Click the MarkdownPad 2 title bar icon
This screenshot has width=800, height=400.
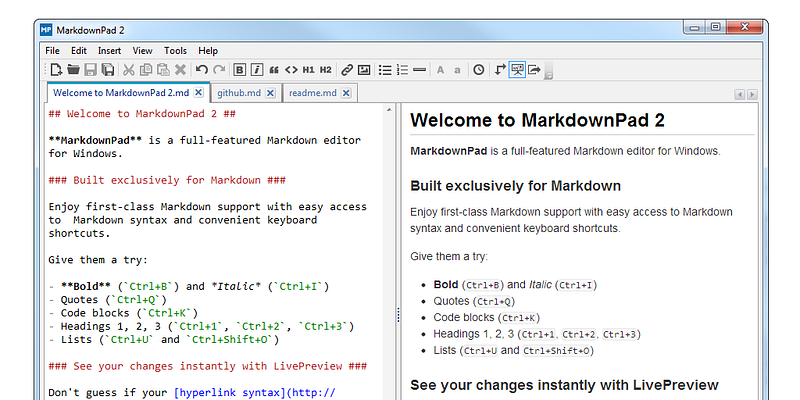coord(46,30)
